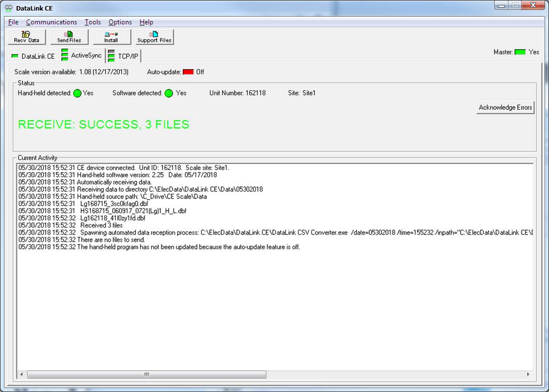Click the Acknowledge Errors button
The image size is (549, 392).
pyautogui.click(x=505, y=108)
